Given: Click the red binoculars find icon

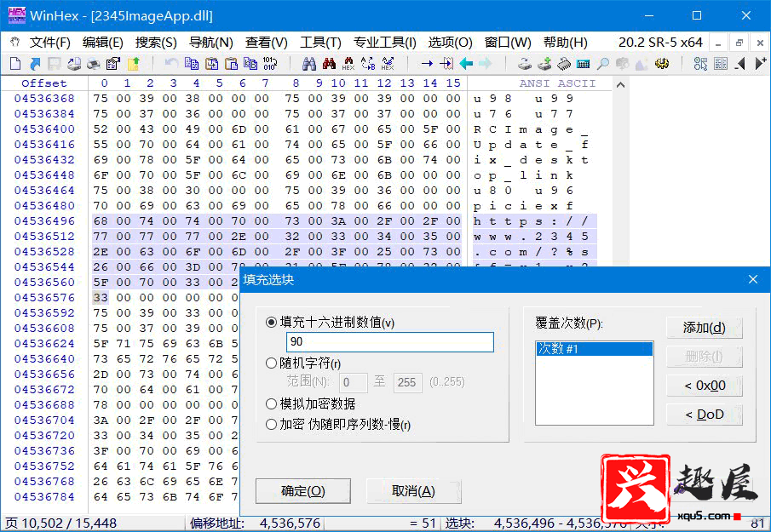Looking at the screenshot, I should [x=329, y=63].
